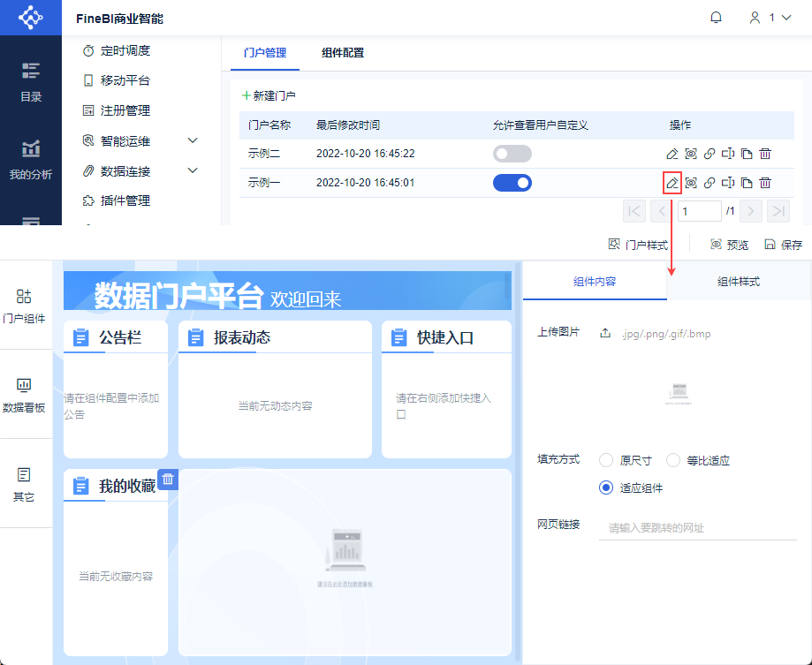Screen dimensions: 812x665
Task: Click delete trash icon for 示例二
Action: 765,154
